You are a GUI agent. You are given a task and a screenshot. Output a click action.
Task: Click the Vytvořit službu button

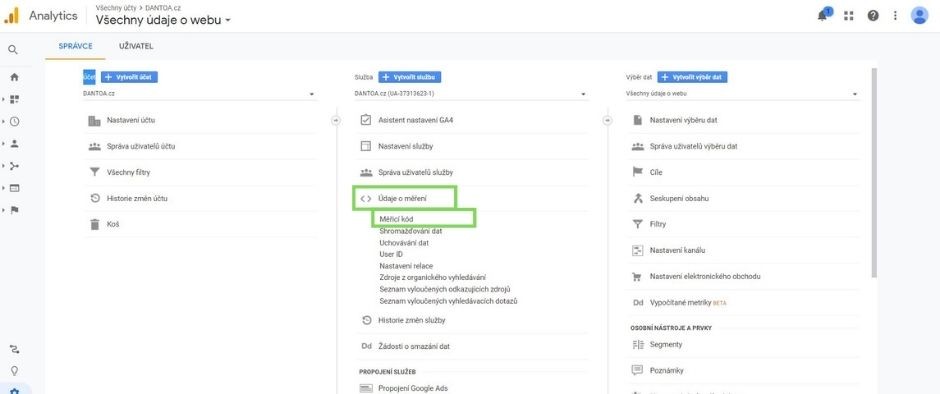[410, 77]
